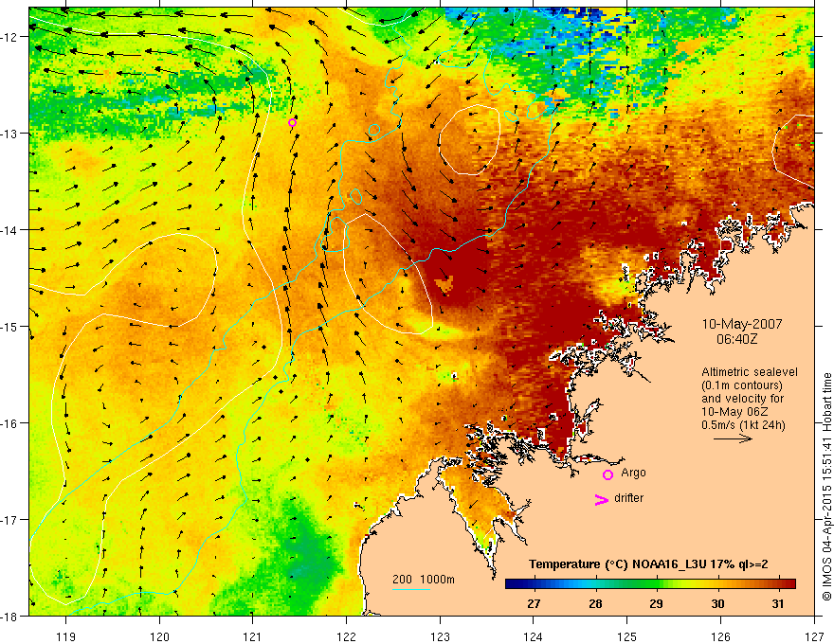The image size is (834, 644).
Task: Click the 0.5m/s velocity scale arrow
Action: [733, 438]
